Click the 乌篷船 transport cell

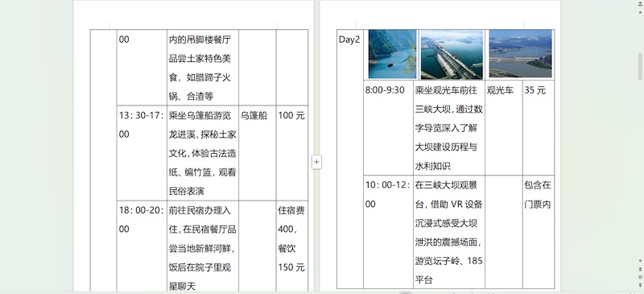coord(257,152)
